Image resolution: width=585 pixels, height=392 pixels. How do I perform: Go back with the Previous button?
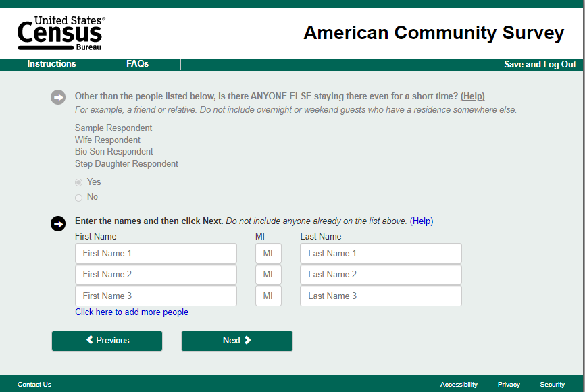(107, 341)
